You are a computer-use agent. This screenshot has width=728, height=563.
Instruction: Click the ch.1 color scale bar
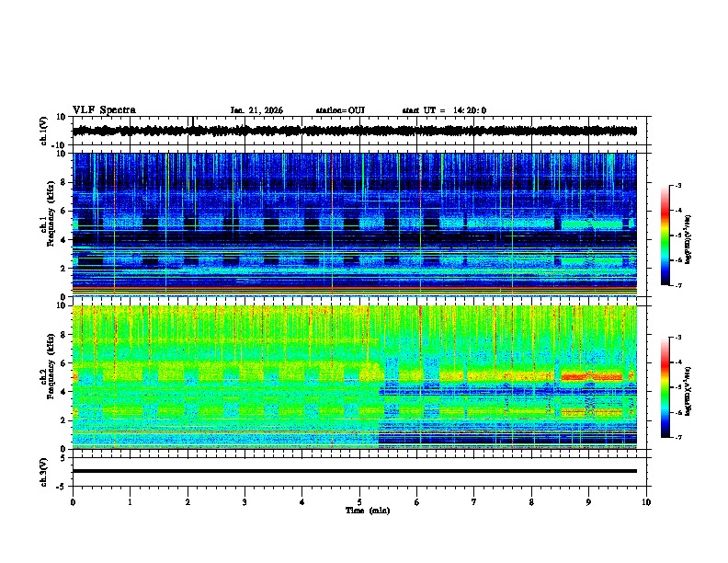(x=665, y=236)
